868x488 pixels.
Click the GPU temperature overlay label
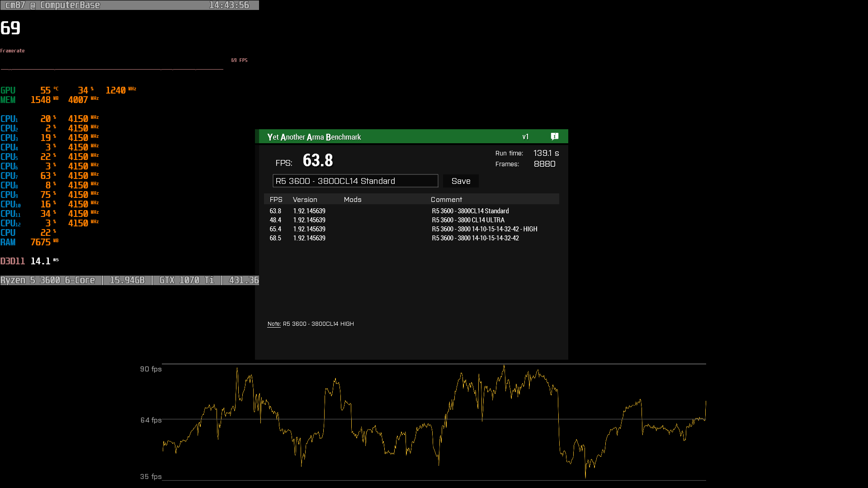(x=45, y=90)
